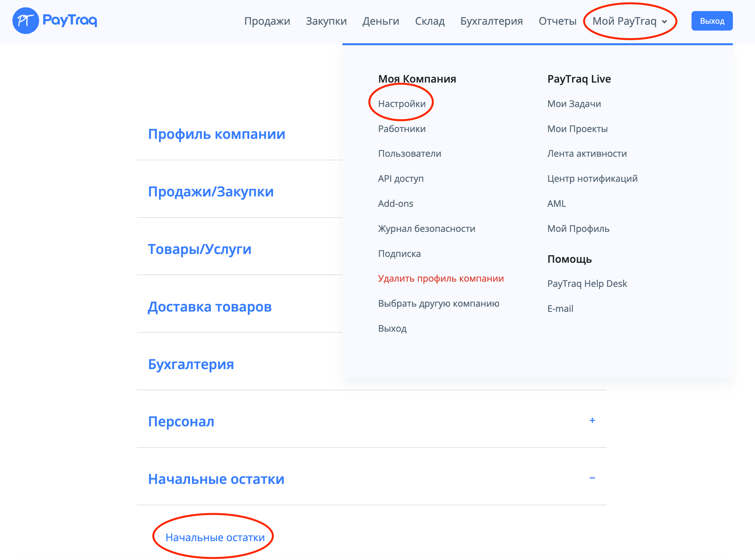The width and height of the screenshot is (755, 560).
Task: Open Журнал безопасности entry
Action: (426, 229)
